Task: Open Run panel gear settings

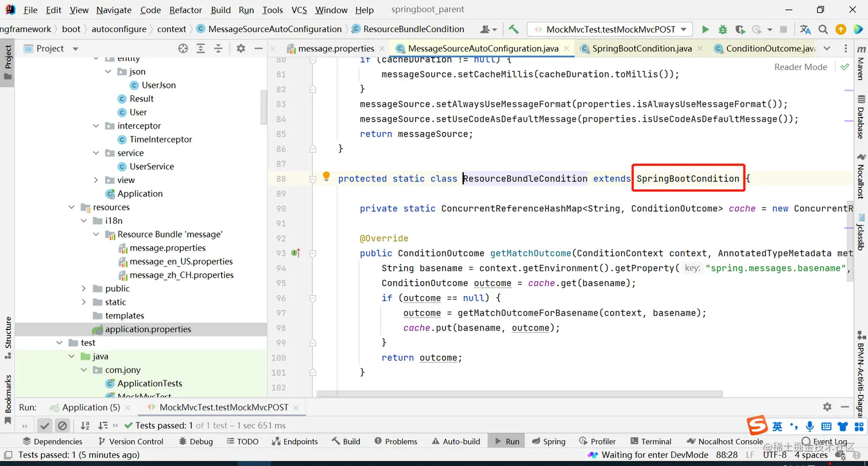Action: pos(827,407)
